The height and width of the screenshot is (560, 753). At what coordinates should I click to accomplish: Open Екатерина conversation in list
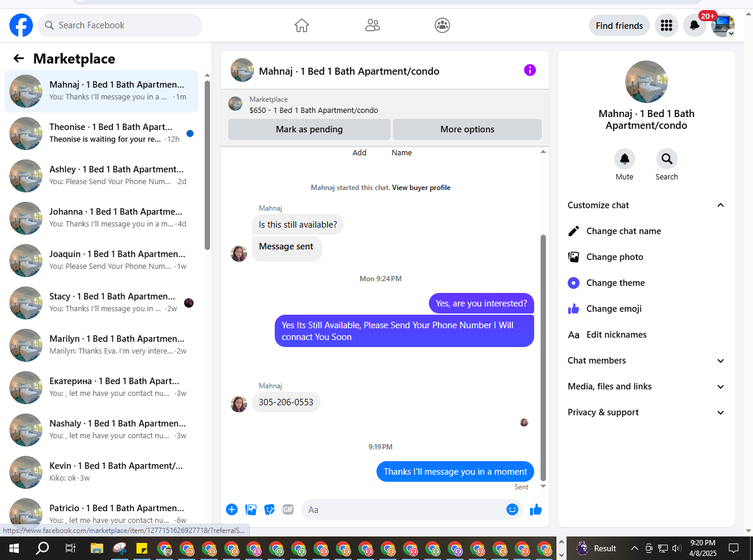(x=101, y=388)
